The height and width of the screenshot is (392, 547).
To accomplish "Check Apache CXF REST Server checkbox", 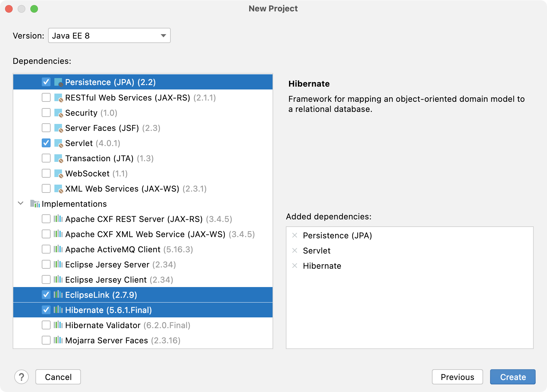I will [46, 219].
